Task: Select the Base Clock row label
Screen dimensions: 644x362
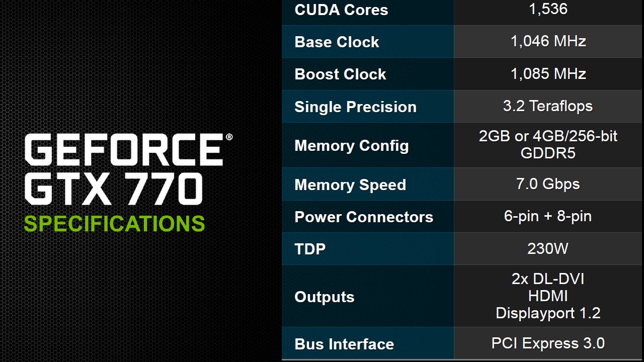Action: [337, 42]
